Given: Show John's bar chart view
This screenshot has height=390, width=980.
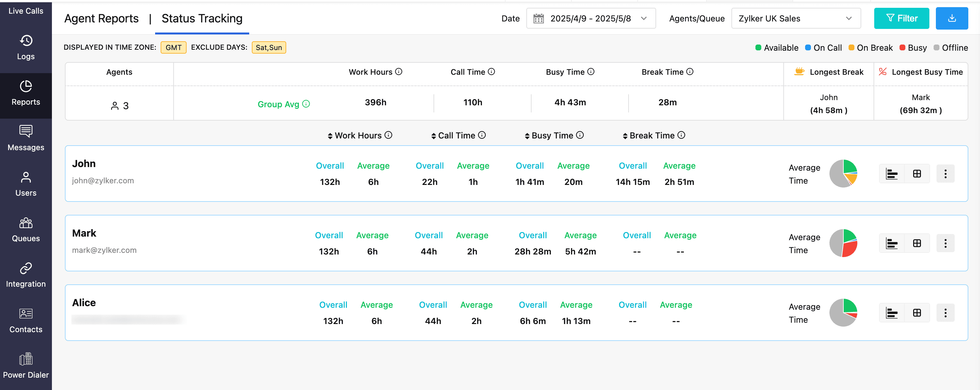Looking at the screenshot, I should (891, 174).
